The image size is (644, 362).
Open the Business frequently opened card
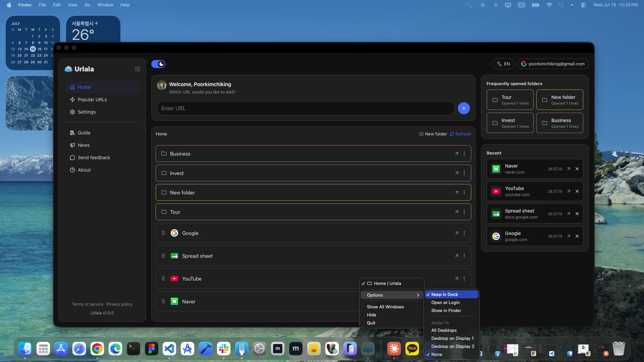point(560,123)
